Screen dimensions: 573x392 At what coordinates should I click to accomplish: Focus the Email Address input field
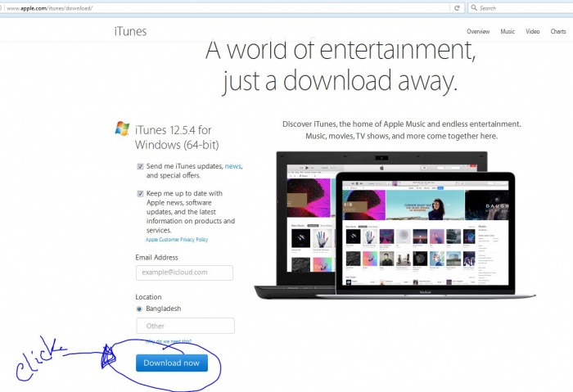click(184, 273)
